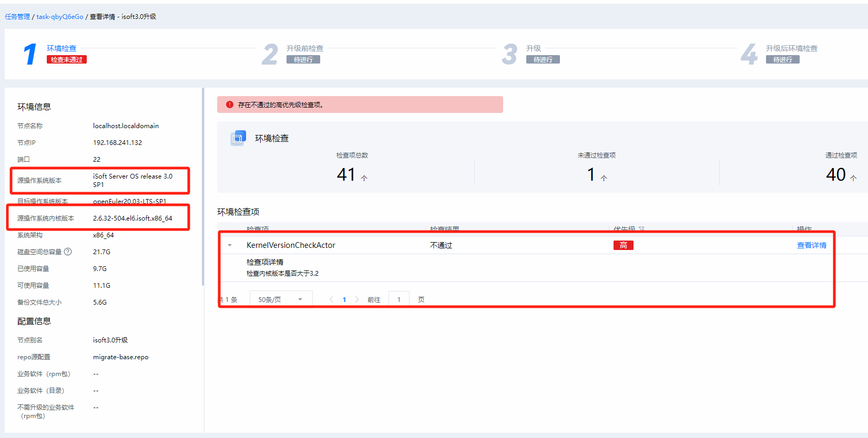Open the 50条/页 page size dropdown

pyautogui.click(x=281, y=299)
